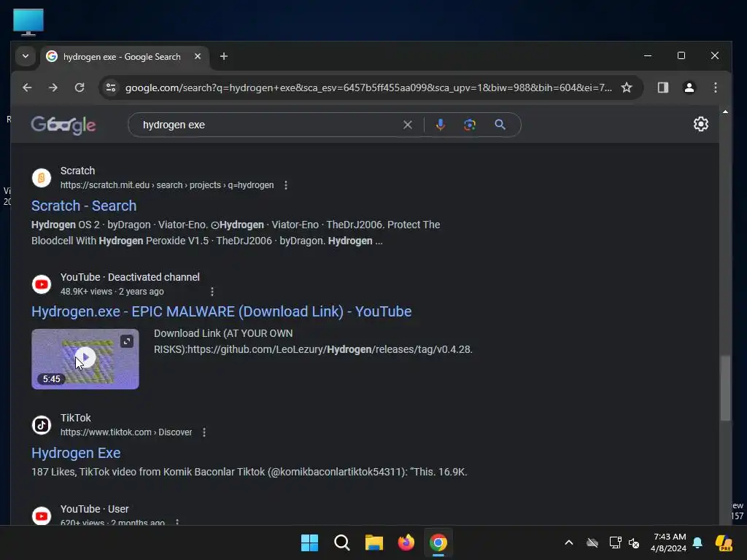Open the Hydrogen.exe - EPIC MALWARE YouTube link
The width and height of the screenshot is (747, 560).
tap(222, 311)
